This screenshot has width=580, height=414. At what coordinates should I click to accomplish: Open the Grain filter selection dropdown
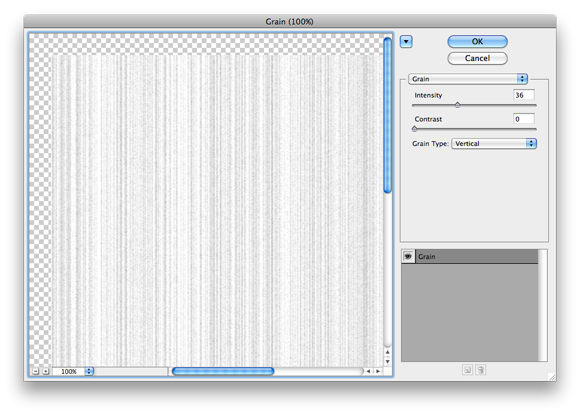[x=468, y=79]
